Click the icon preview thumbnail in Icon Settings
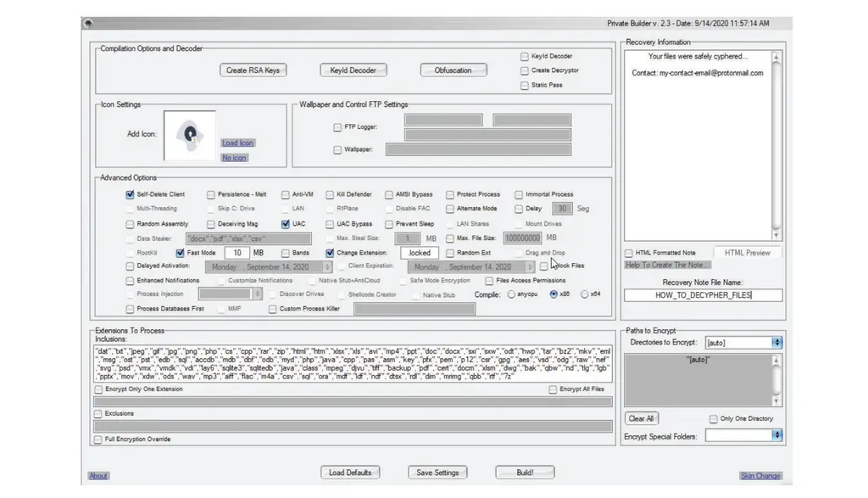Viewport: 868px width, 498px height. coord(190,136)
